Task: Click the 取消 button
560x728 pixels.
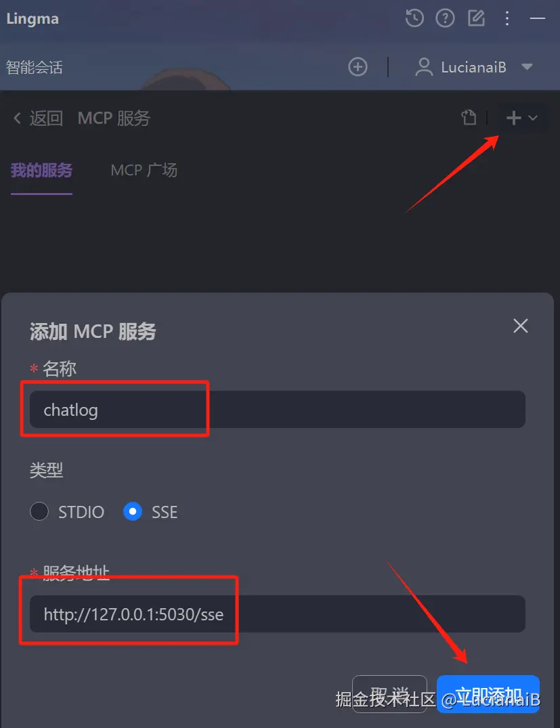Action: tap(389, 694)
